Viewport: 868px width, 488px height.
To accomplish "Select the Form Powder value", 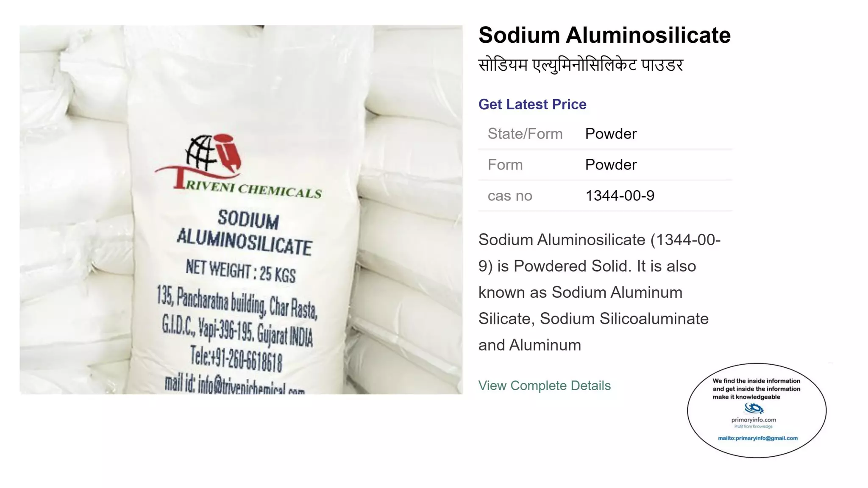I will [x=611, y=165].
